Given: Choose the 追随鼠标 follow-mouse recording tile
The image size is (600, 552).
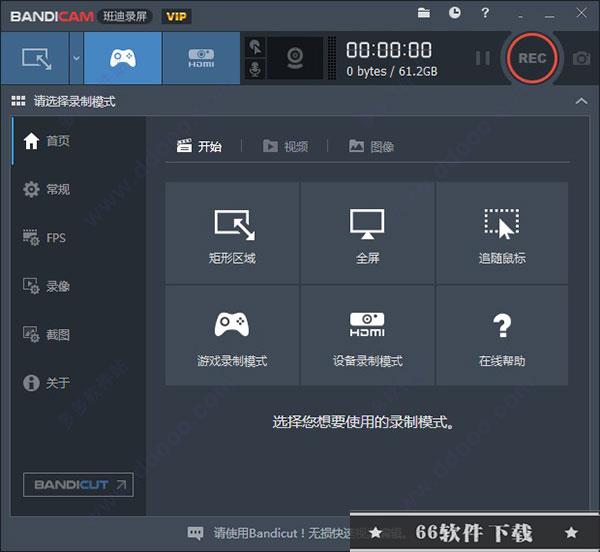Looking at the screenshot, I should (502, 233).
